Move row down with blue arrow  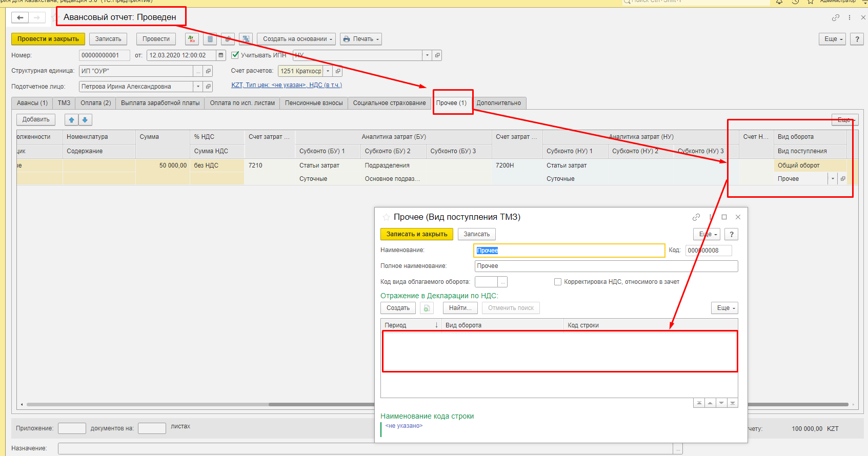[x=85, y=120]
